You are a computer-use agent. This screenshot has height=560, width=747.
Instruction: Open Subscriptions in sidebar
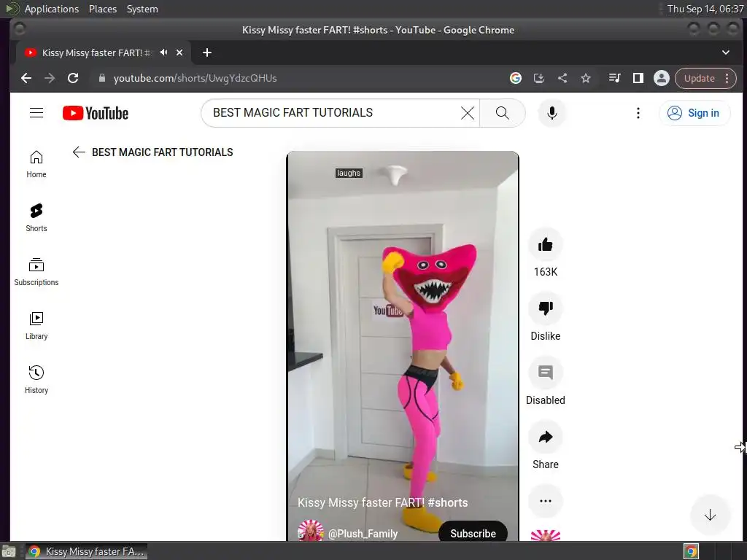coord(36,272)
